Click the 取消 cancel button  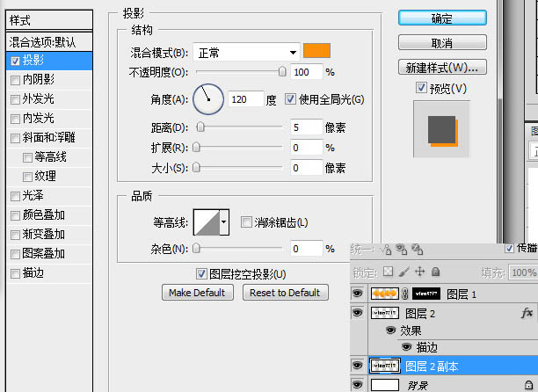coord(442,42)
